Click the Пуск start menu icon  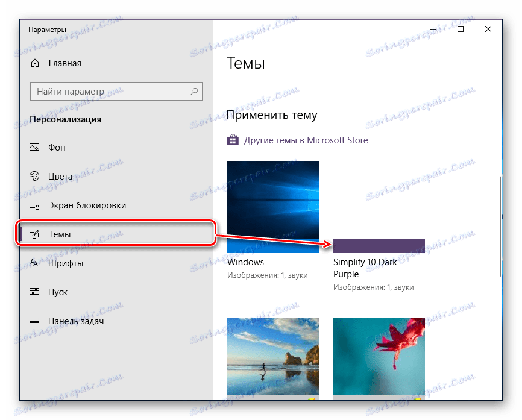pyautogui.click(x=36, y=292)
